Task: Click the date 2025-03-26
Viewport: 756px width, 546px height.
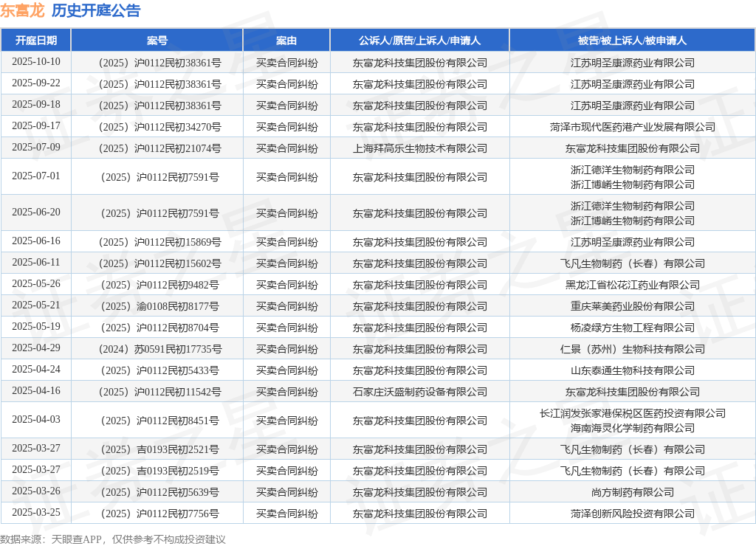Action: coord(36,491)
